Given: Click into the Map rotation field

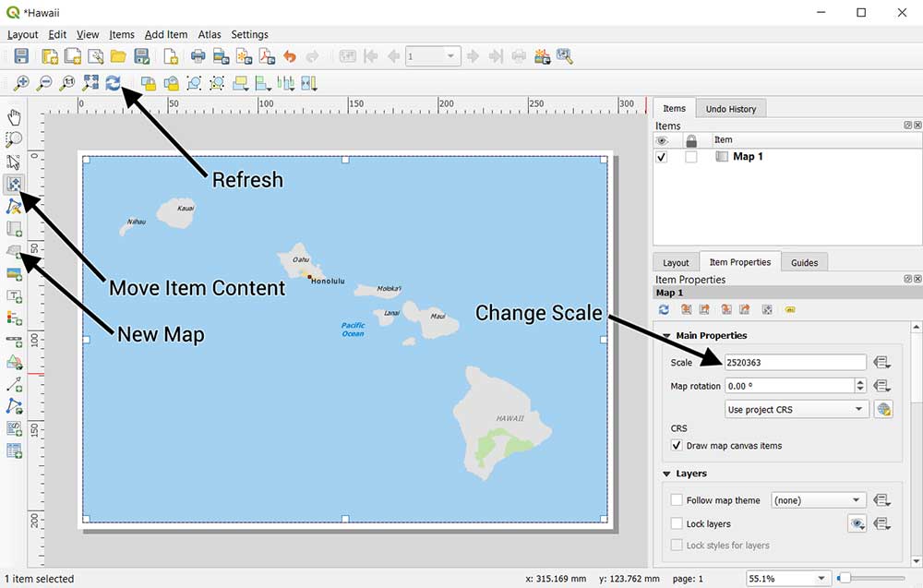Looking at the screenshot, I should tap(790, 386).
